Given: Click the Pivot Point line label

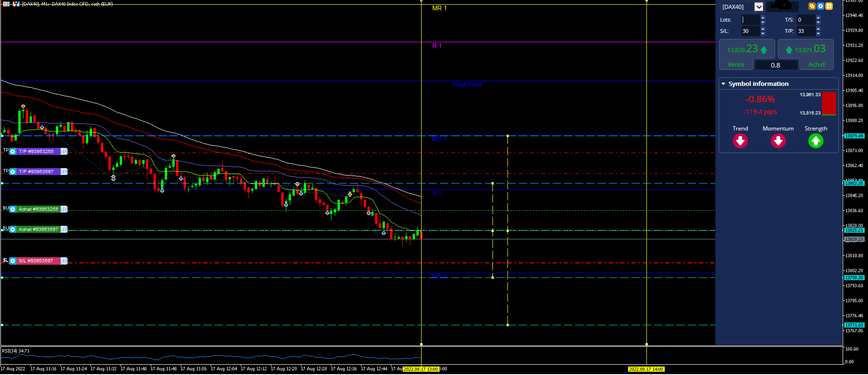Looking at the screenshot, I should (x=467, y=85).
